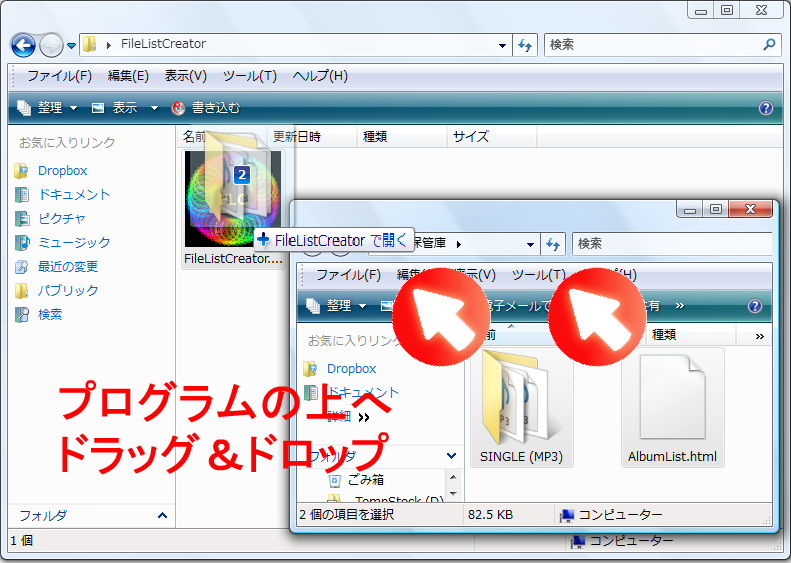Screen dimensions: 791x563
Task: Click サイズ column header in back window
Action: click(492, 137)
